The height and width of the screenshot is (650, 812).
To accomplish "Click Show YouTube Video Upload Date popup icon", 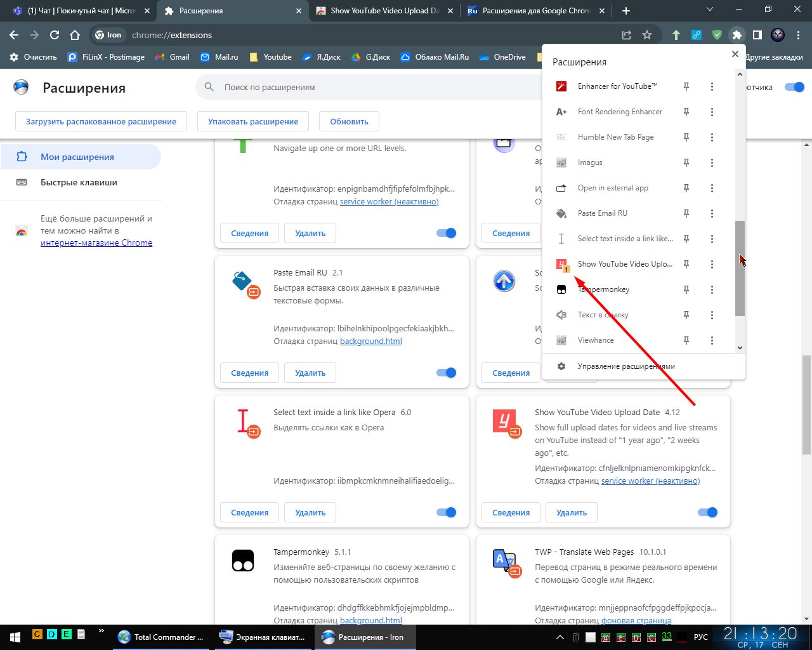I will 561,264.
